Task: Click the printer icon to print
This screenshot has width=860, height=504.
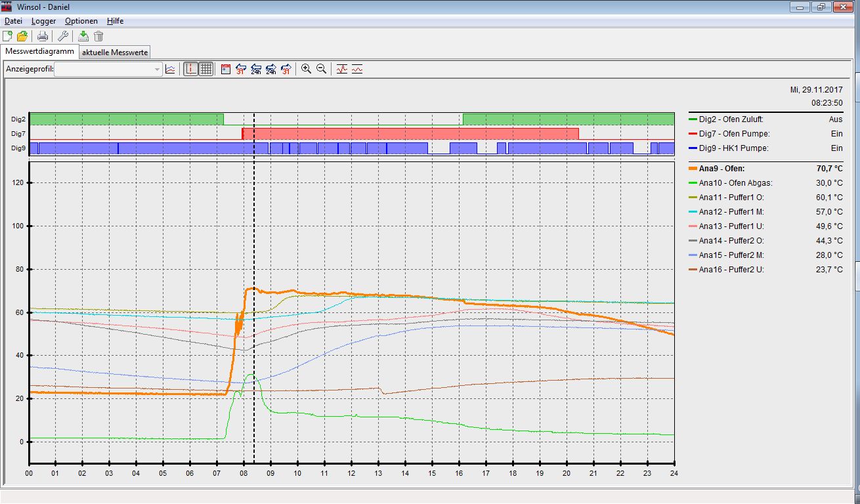Action: pyautogui.click(x=42, y=36)
